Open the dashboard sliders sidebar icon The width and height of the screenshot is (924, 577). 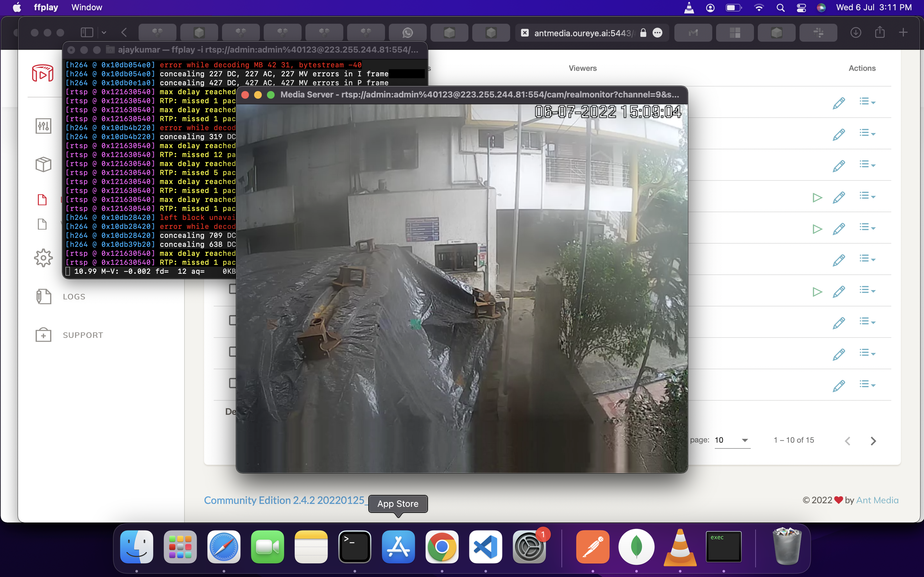tap(43, 126)
